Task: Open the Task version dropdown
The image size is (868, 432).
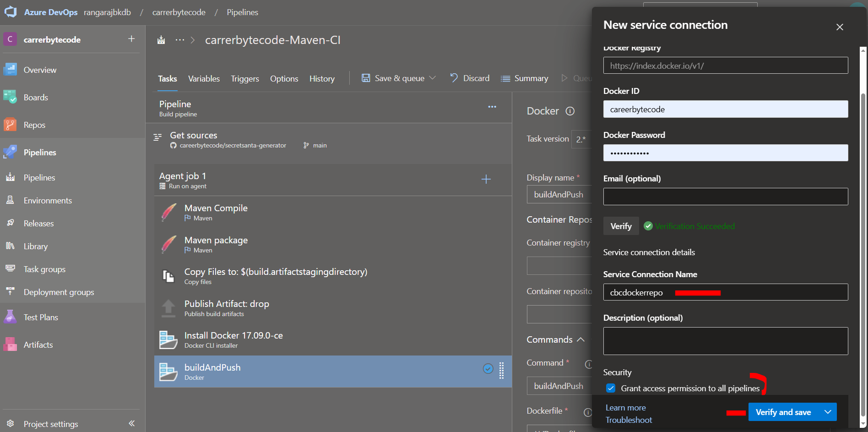Action: 582,139
